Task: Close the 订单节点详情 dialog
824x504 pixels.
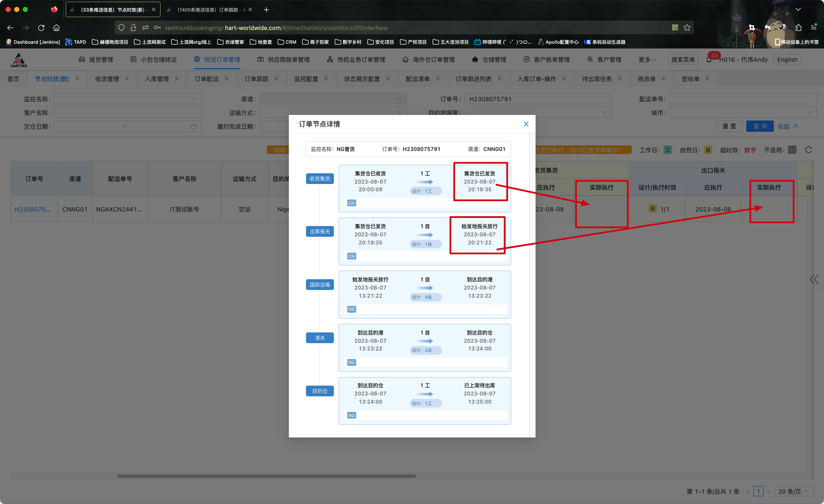Action: pos(526,124)
